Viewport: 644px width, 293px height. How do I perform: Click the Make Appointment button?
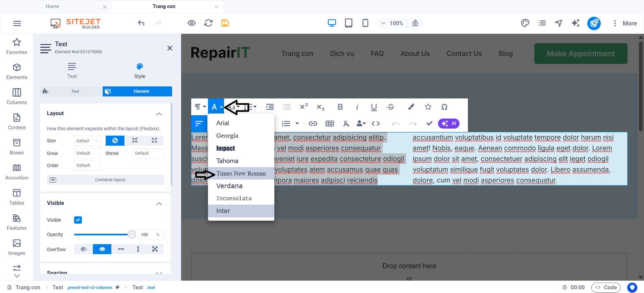click(x=581, y=54)
